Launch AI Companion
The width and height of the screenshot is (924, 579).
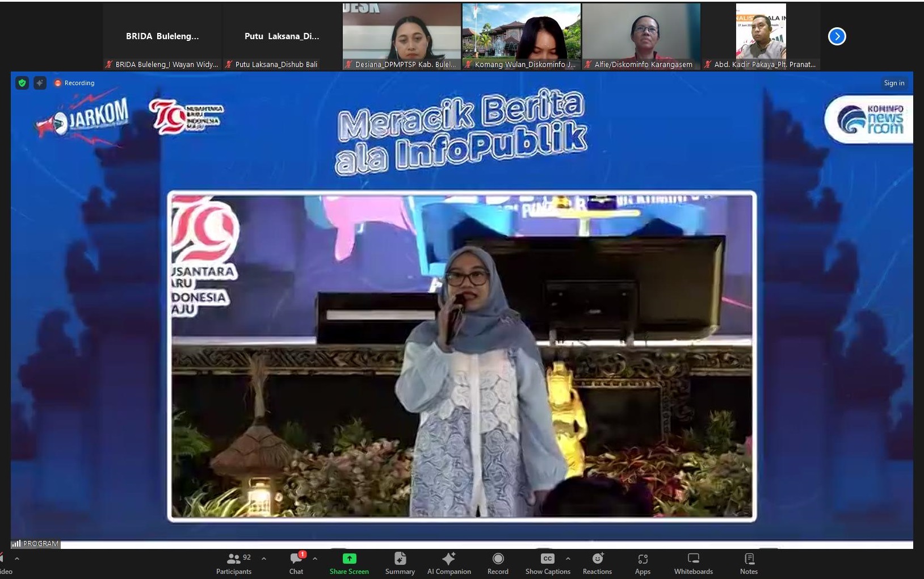(449, 564)
